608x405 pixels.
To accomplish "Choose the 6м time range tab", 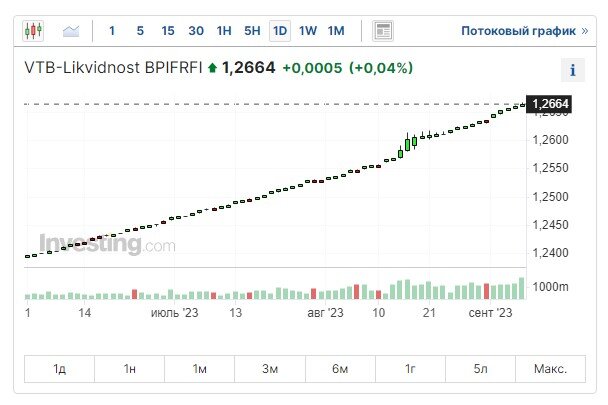I will (x=340, y=369).
